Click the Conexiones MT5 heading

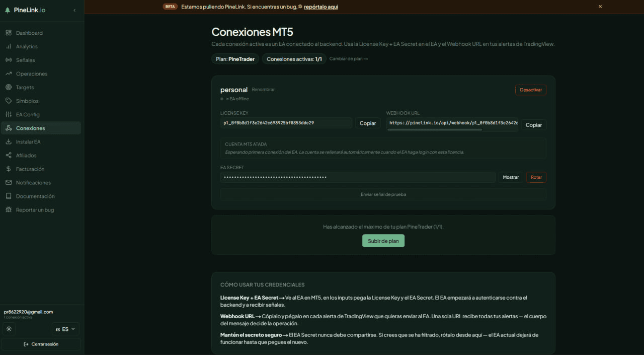click(x=252, y=32)
